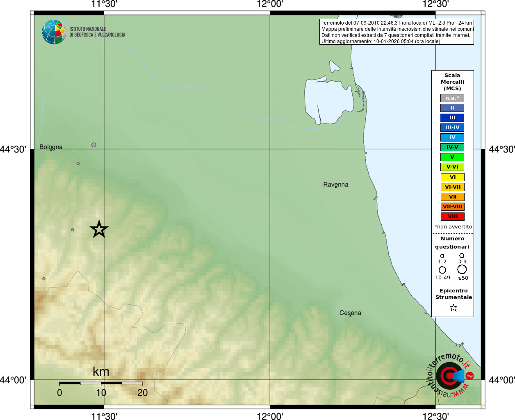Select the yellow VI intensity swatch
Viewport: 515px width, 420px height.
coord(452,177)
